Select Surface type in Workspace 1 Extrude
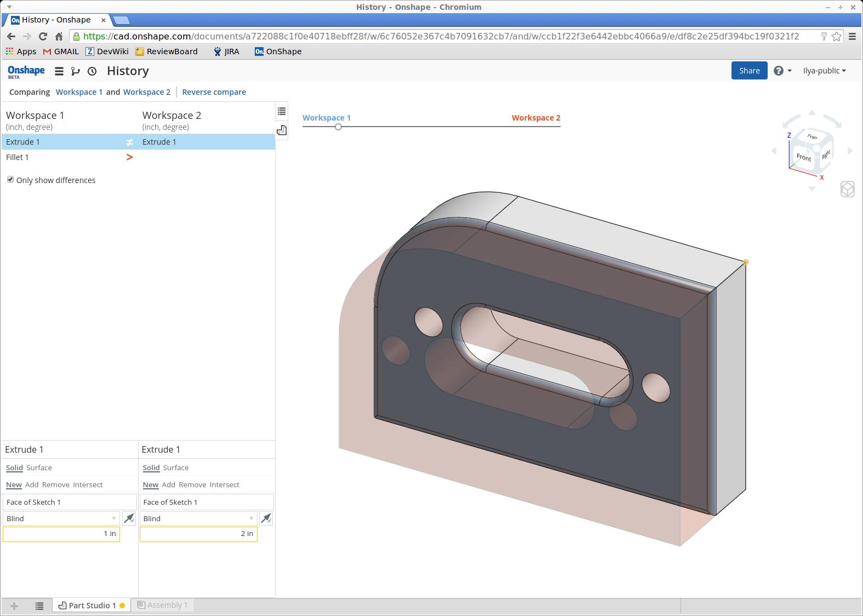Screen dimensions: 863x616 (39, 468)
